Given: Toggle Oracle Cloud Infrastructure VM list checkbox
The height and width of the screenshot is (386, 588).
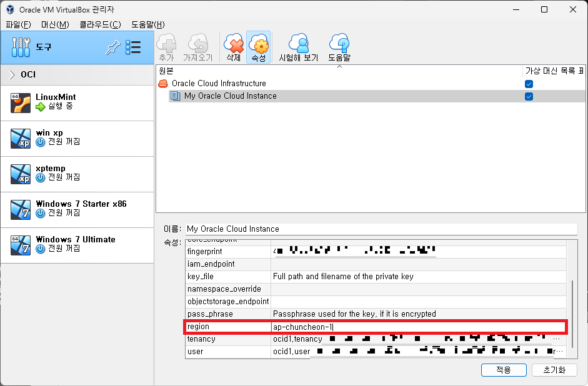Looking at the screenshot, I should 529,84.
